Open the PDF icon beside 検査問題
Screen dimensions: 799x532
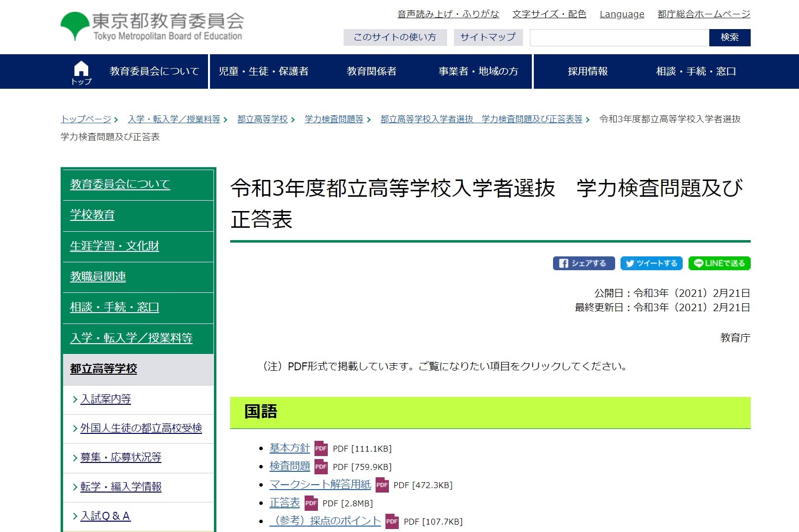[321, 467]
